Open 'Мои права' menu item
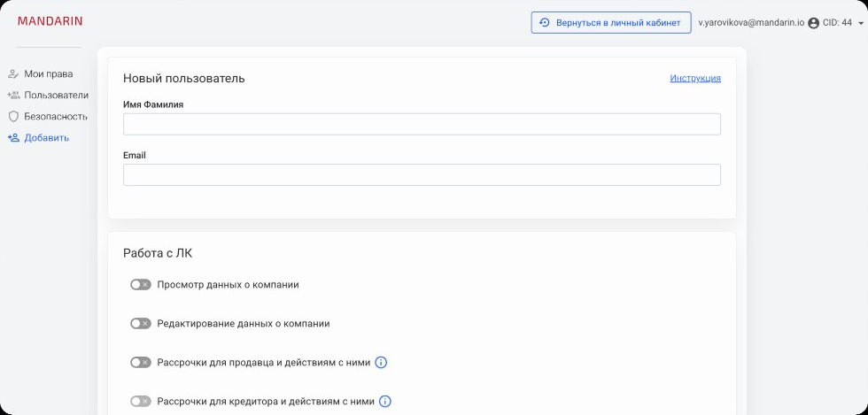Screen dimensions: 868x415 (x=48, y=74)
